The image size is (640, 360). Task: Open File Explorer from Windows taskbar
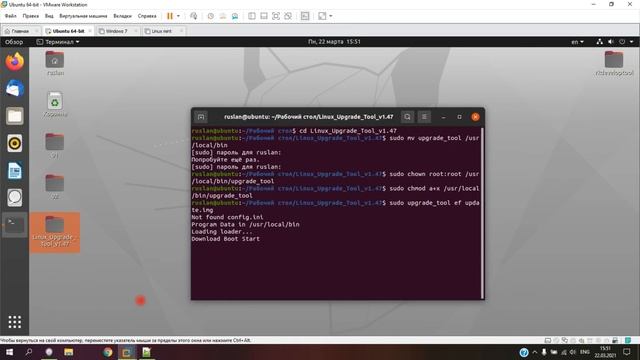tap(69, 352)
